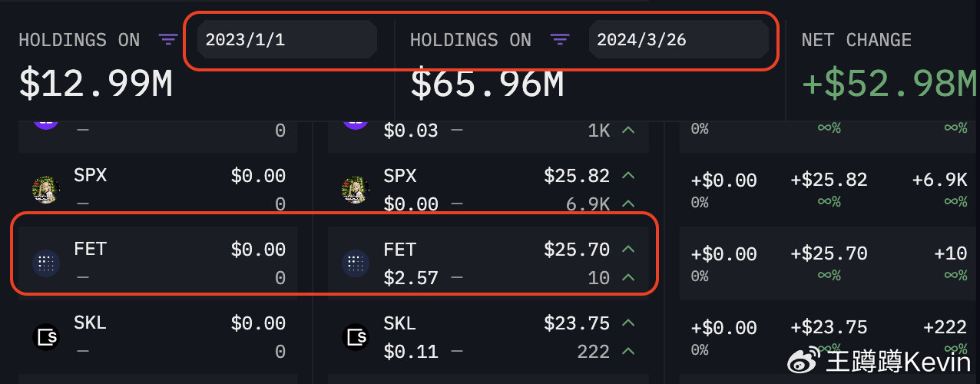Click the green up arrow next to $25.70
Viewport: 980px width, 384px height.
point(628,250)
